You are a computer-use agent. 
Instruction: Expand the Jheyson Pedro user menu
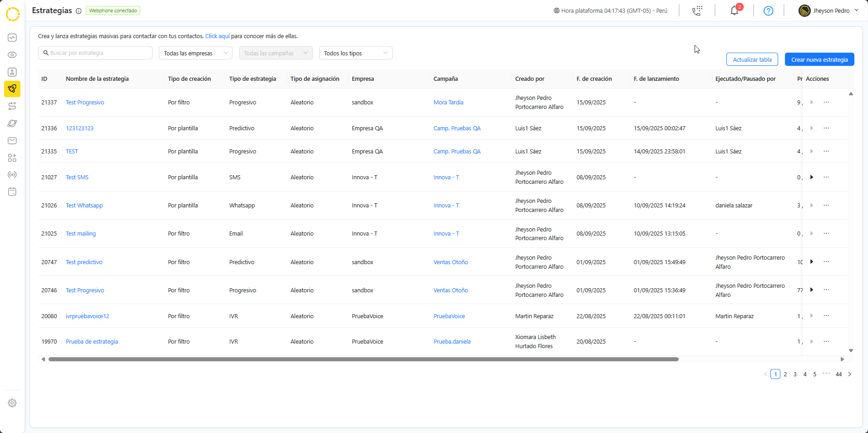coord(829,10)
